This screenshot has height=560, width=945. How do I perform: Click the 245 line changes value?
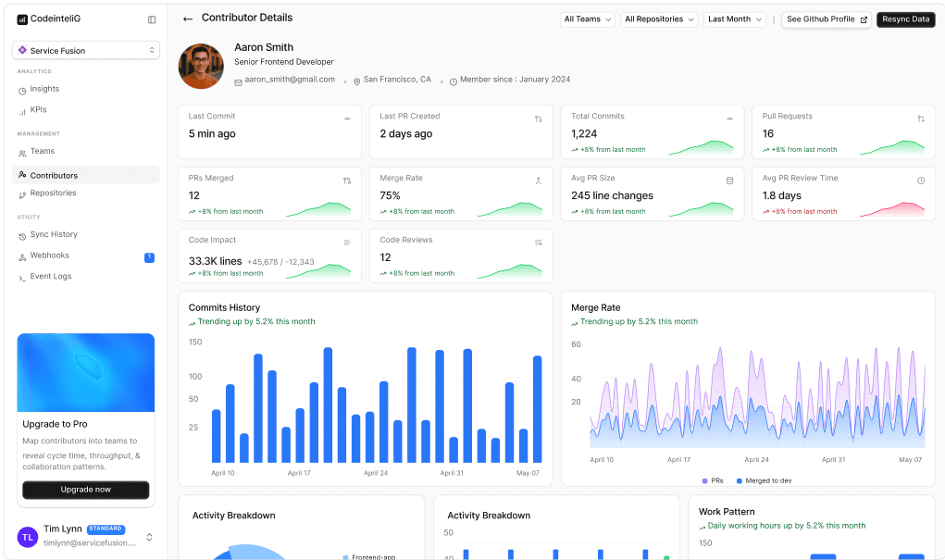[x=613, y=195]
